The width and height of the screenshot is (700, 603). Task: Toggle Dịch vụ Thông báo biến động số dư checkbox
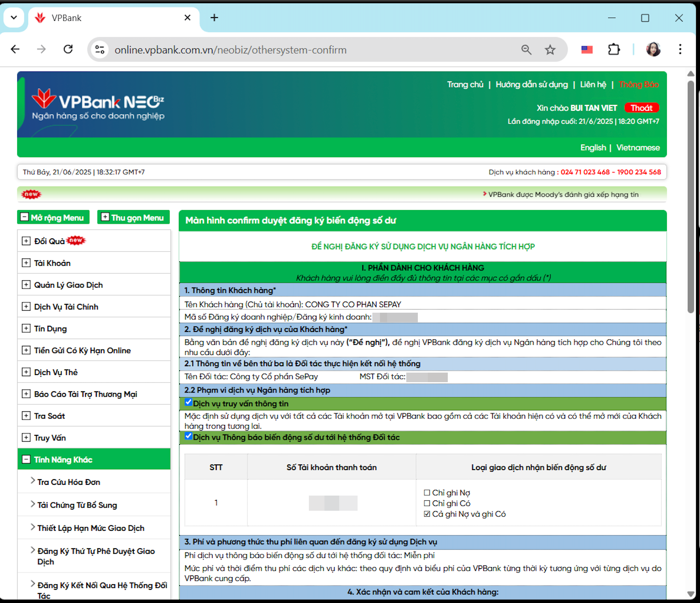coord(189,436)
